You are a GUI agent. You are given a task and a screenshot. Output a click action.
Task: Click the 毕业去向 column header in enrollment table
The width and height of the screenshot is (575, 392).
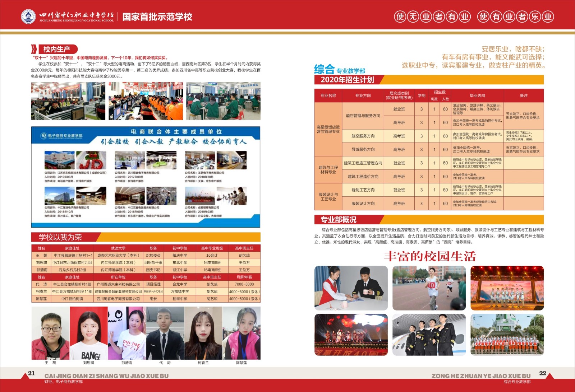pos(477,95)
